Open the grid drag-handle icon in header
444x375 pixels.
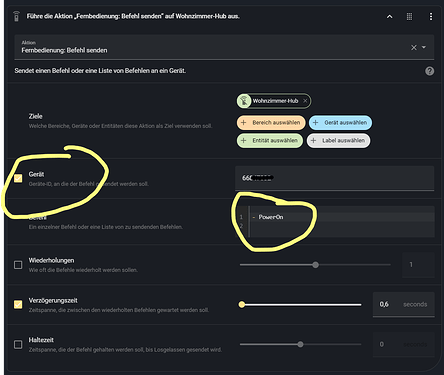[x=409, y=17]
